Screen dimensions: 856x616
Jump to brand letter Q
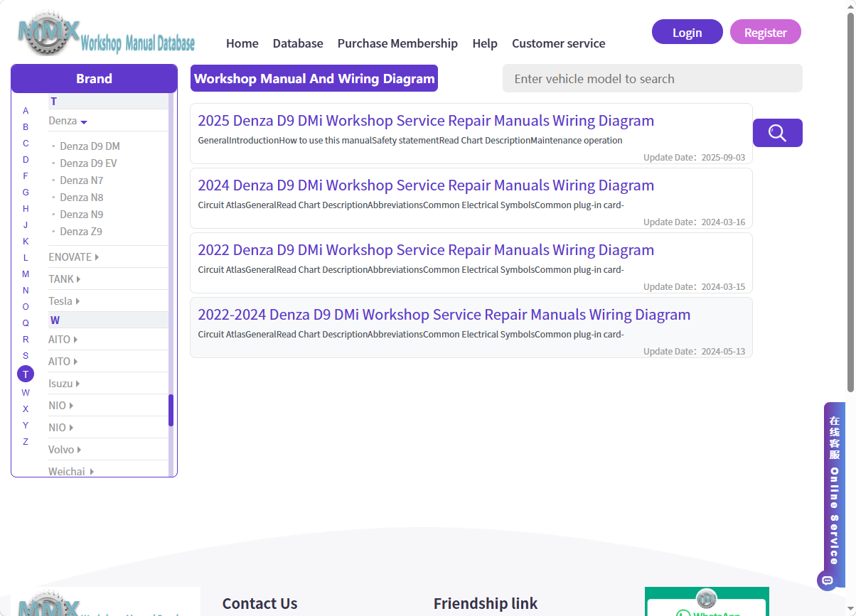[26, 323]
